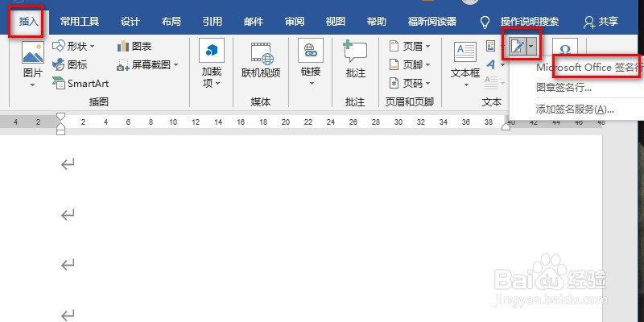The image size is (644, 322).
Task: Click the signature line pen icon
Action: click(518, 47)
